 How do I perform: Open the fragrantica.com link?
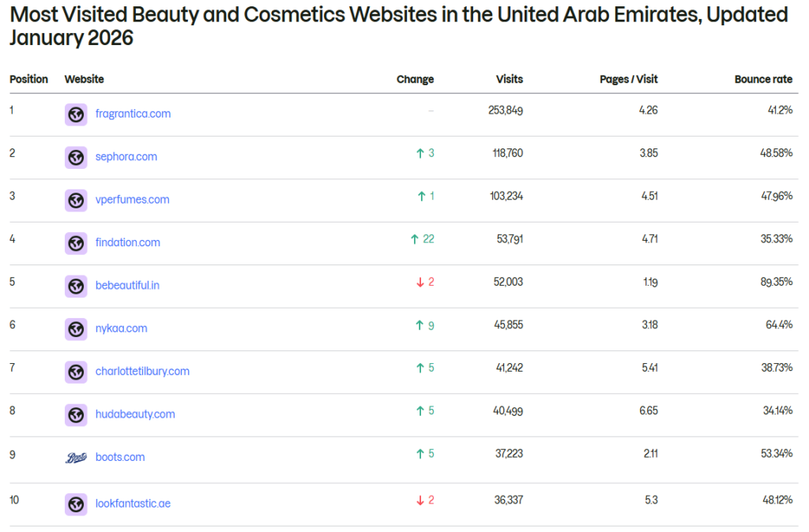(x=133, y=114)
